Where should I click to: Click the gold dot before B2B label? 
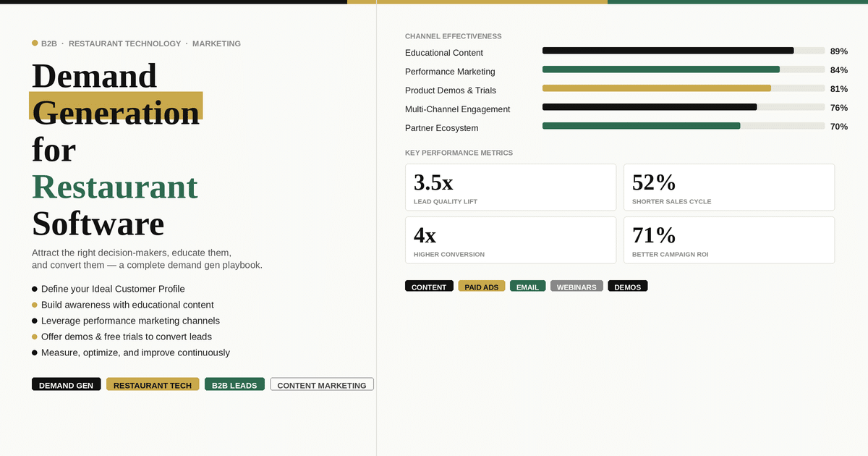(x=35, y=43)
